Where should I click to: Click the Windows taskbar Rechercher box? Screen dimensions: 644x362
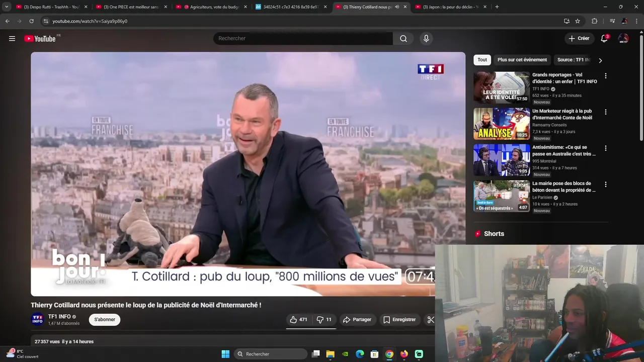click(271, 354)
